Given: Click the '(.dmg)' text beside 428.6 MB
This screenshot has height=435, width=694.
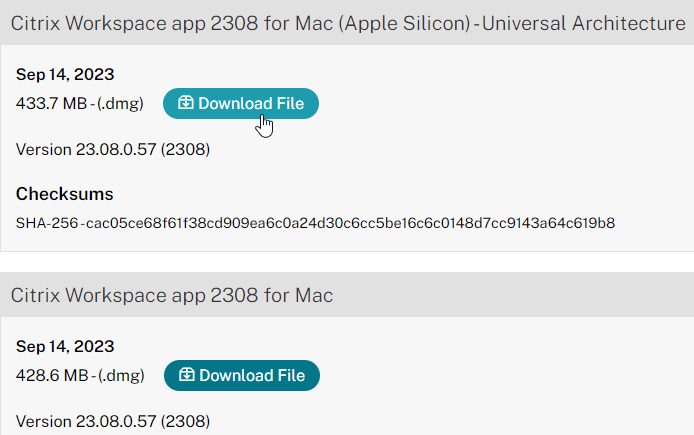Looking at the screenshot, I should (x=121, y=375).
